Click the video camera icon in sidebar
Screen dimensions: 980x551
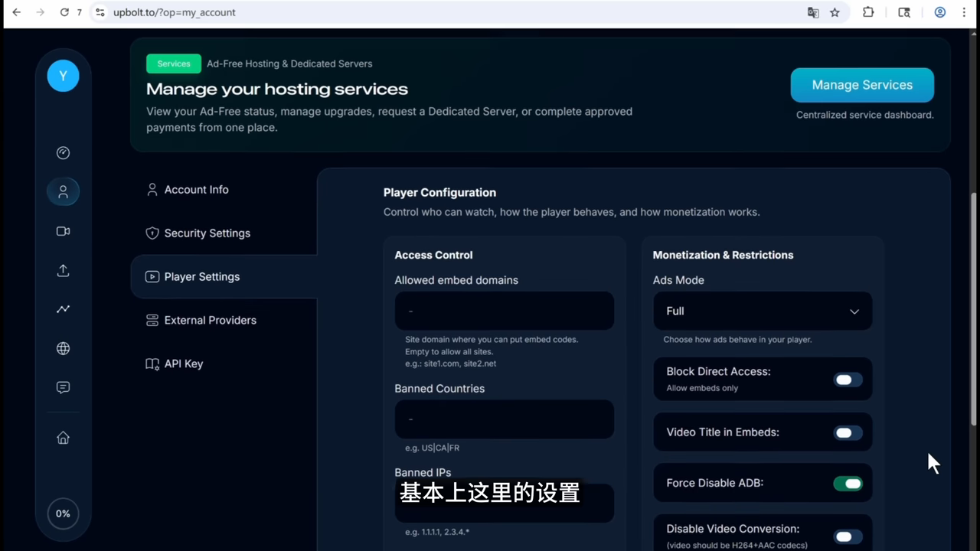click(63, 231)
